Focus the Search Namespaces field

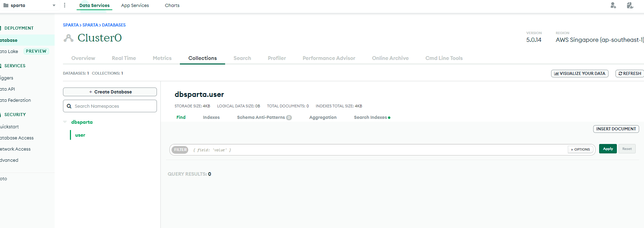(x=110, y=106)
